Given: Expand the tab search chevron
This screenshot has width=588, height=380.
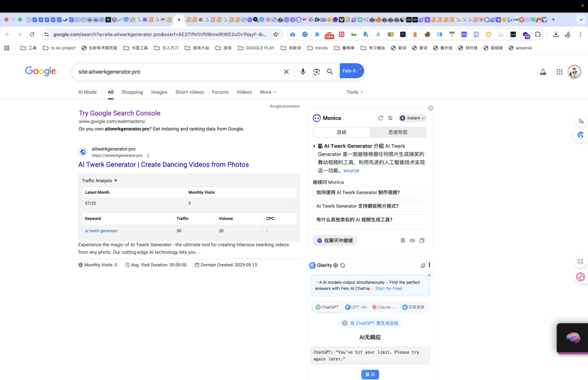Looking at the screenshot, I should pyautogui.click(x=581, y=20).
